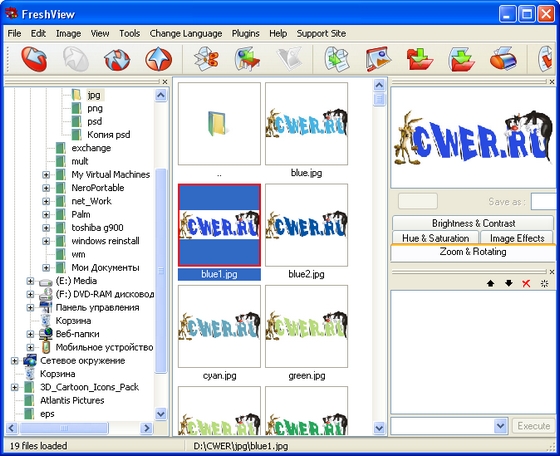
Task: Switch to the Hue & Saturation tab
Action: (435, 238)
